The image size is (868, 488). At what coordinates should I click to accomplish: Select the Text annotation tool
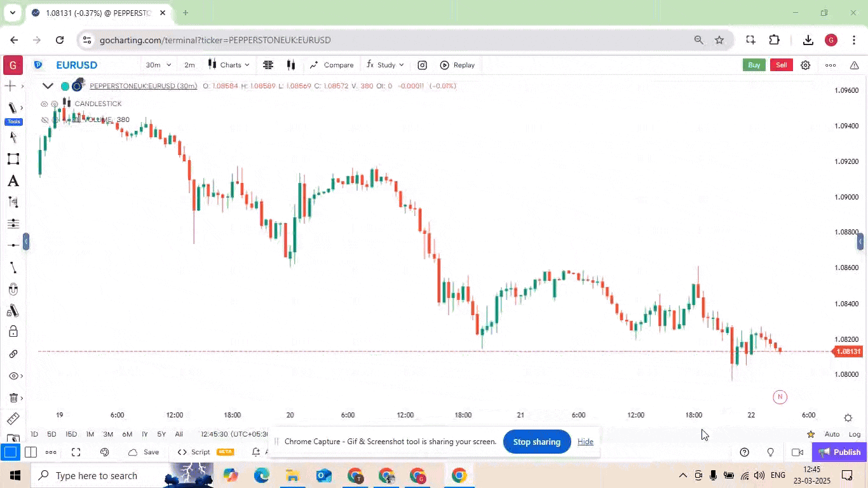point(13,182)
